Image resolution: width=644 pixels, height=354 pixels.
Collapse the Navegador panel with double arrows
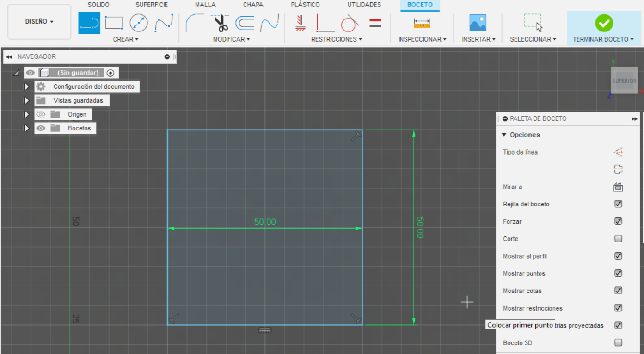click(x=9, y=57)
